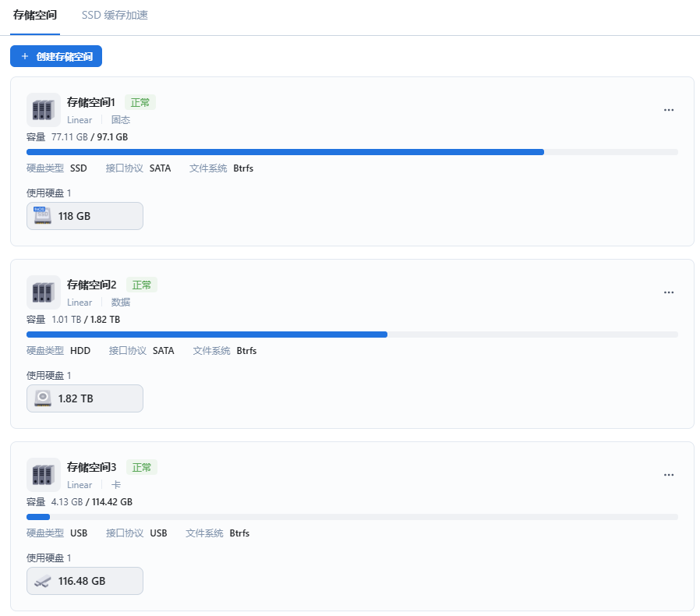Open the more options menu for 存储空间1

[668, 110]
